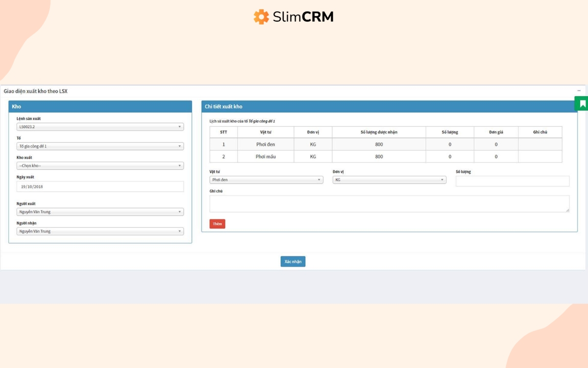This screenshot has width=588, height=368.
Task: Open the Lệnh sản xuất dropdown
Action: (100, 126)
